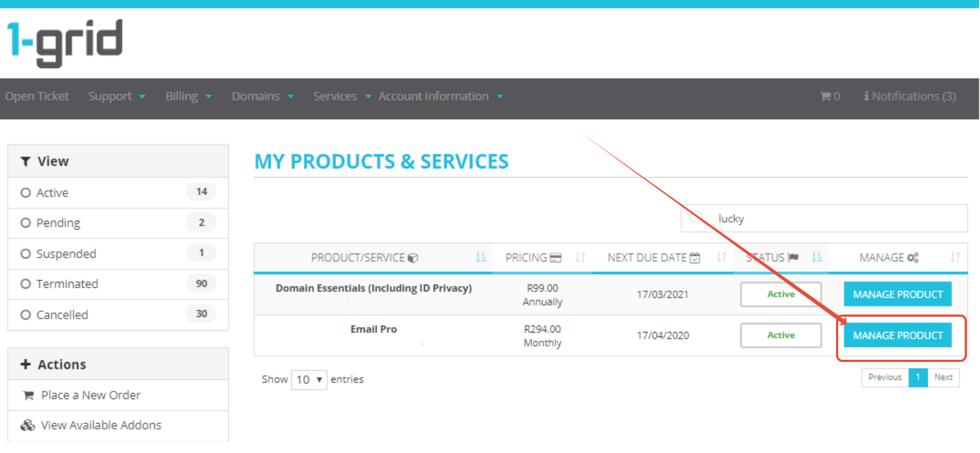980x453 pixels.
Task: Go to the Next page
Action: pos(943,377)
